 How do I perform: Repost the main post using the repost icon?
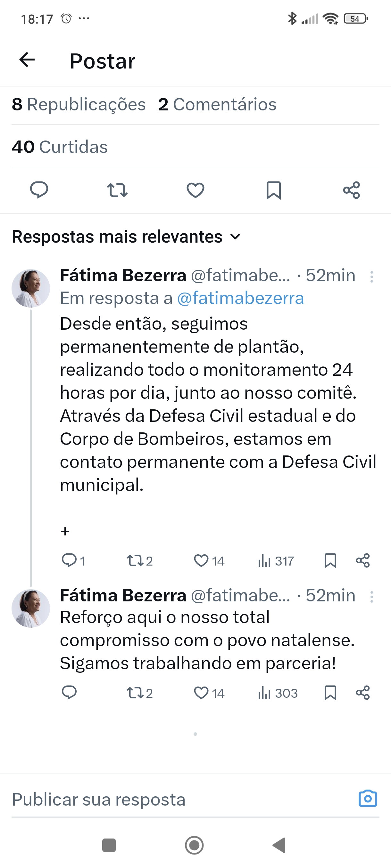click(x=117, y=190)
